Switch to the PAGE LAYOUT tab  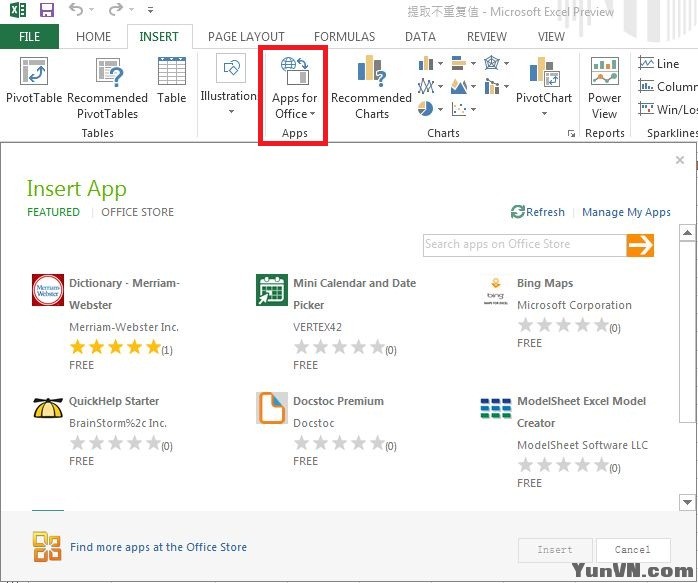click(246, 36)
